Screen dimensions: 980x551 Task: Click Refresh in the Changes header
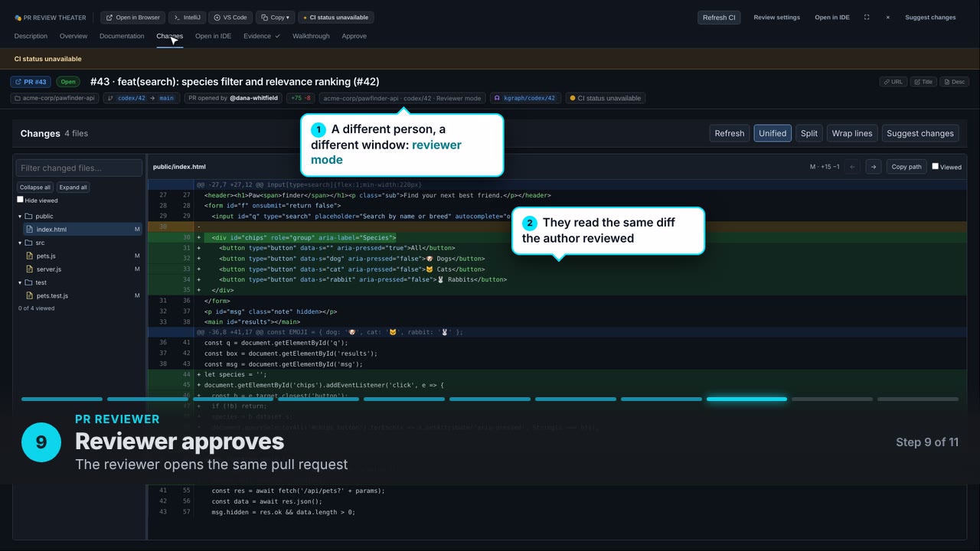click(x=730, y=133)
